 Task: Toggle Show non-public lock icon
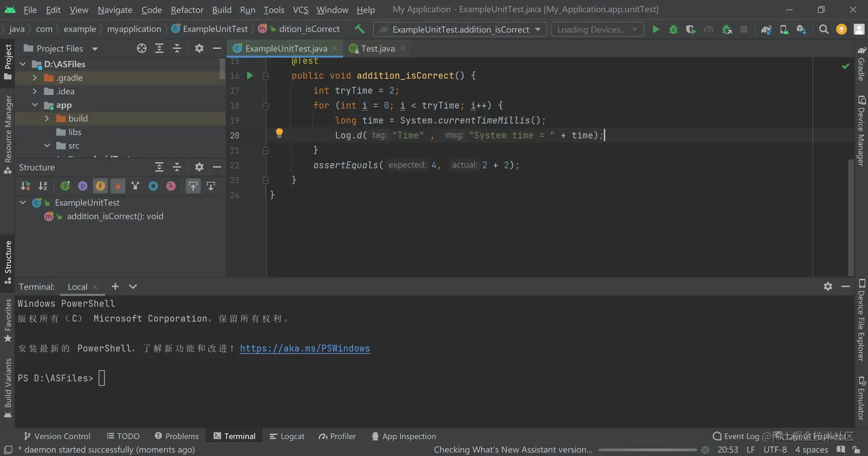coord(118,186)
